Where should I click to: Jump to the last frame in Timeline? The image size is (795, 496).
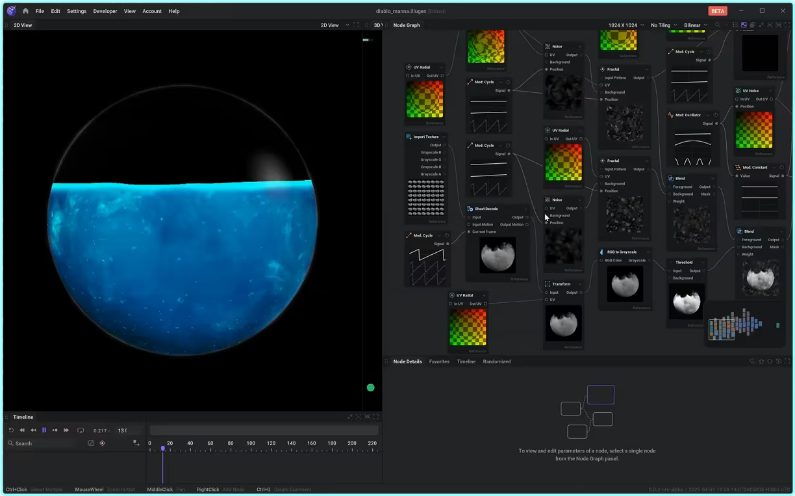point(66,430)
